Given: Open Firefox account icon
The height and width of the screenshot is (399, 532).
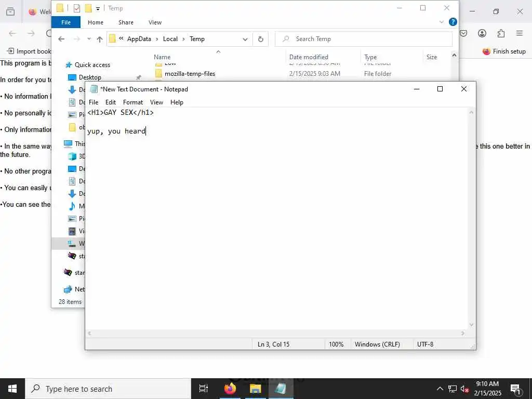Looking at the screenshot, I should [482, 33].
